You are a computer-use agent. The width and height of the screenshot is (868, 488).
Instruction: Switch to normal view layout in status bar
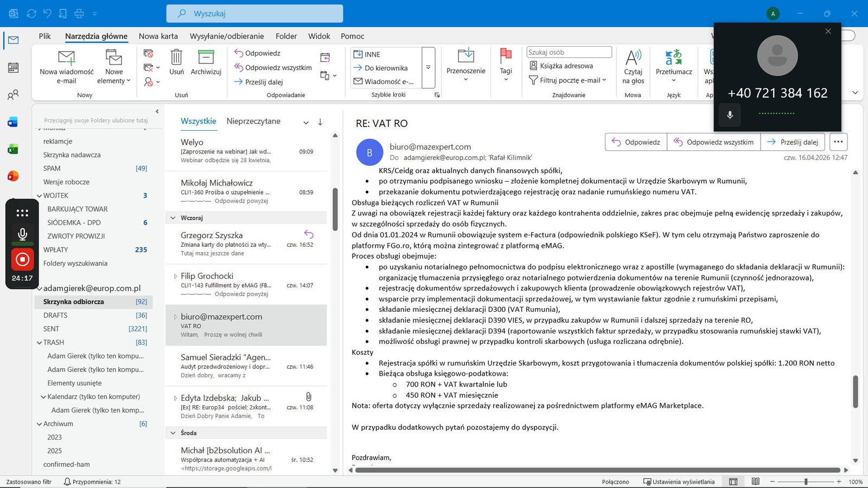[733, 481]
